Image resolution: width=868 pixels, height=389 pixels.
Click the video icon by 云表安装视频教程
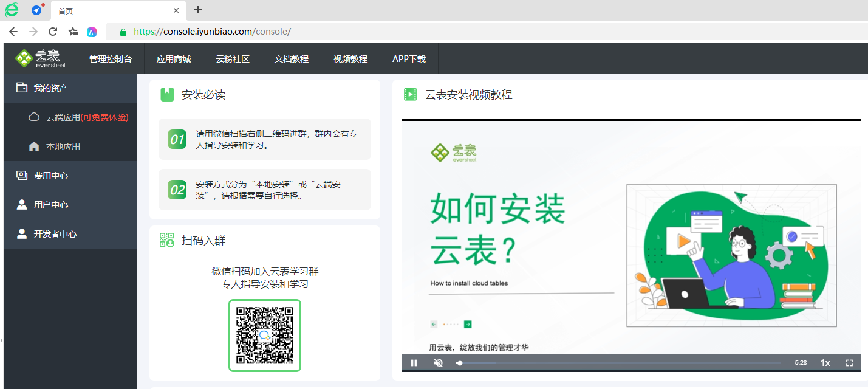click(411, 94)
